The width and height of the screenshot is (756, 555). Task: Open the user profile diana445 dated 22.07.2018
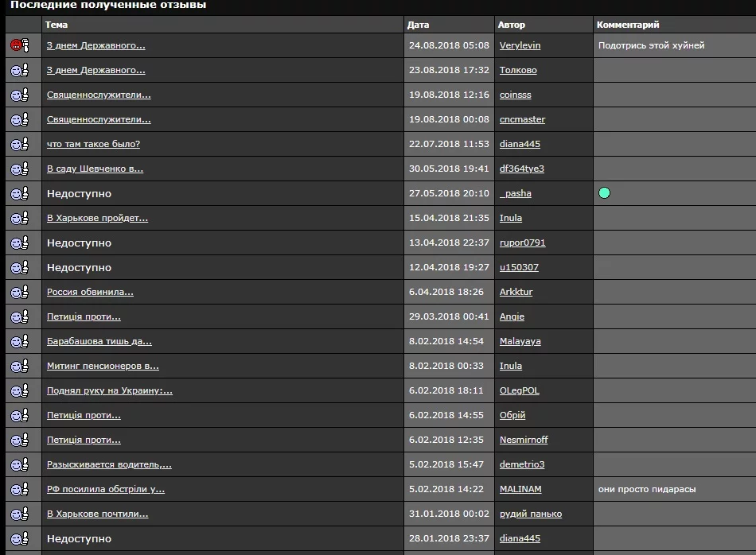(520, 144)
